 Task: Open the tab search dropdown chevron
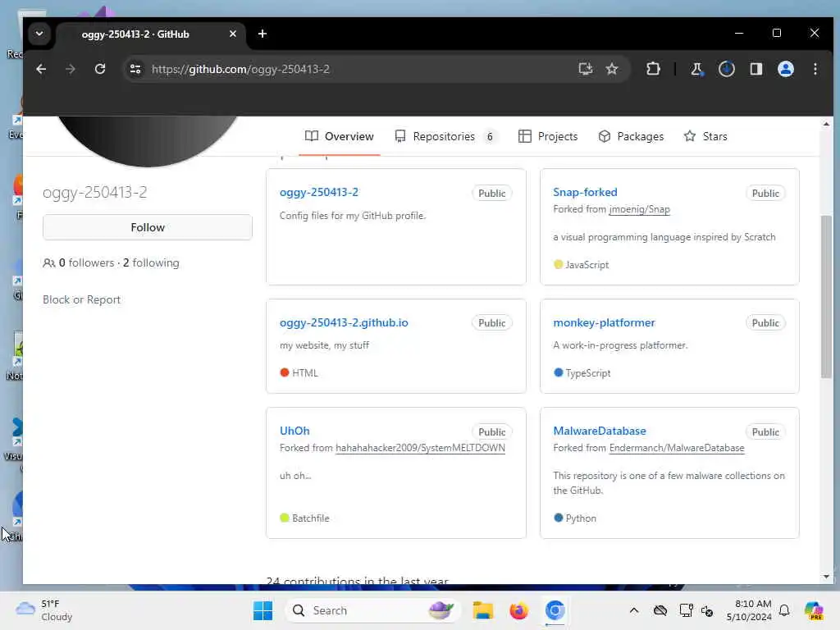(39, 34)
